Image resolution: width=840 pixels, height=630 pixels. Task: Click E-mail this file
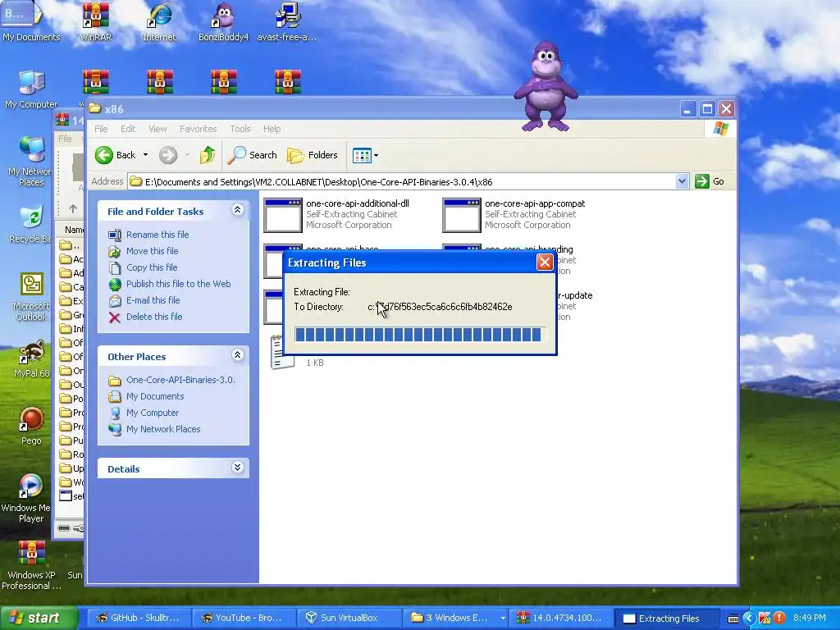click(x=153, y=300)
